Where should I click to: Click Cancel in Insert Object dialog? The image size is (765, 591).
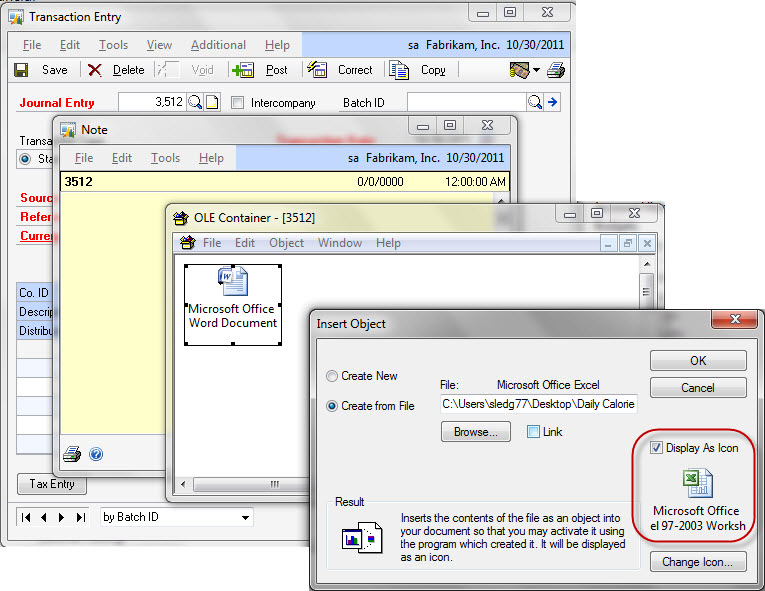point(698,388)
